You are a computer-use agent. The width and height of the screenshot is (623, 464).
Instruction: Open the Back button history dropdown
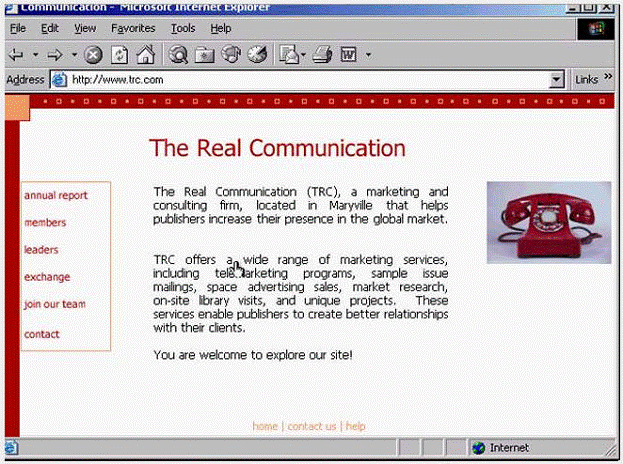click(36, 54)
